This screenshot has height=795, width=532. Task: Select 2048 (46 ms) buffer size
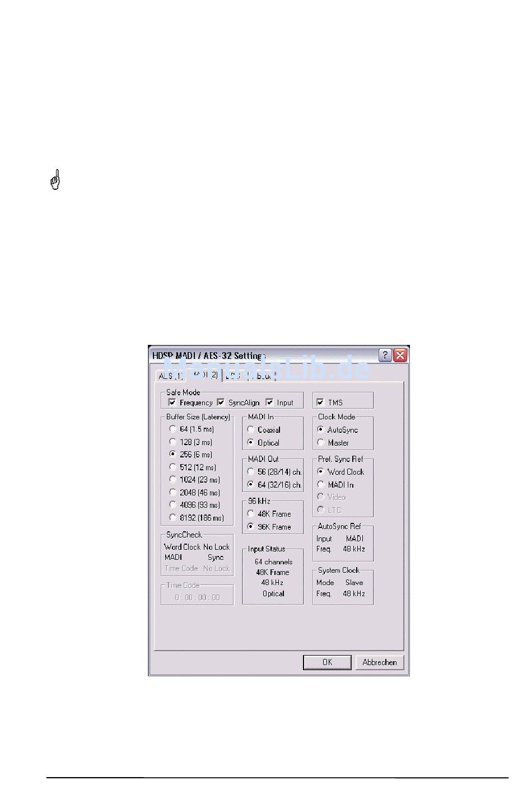coord(172,492)
